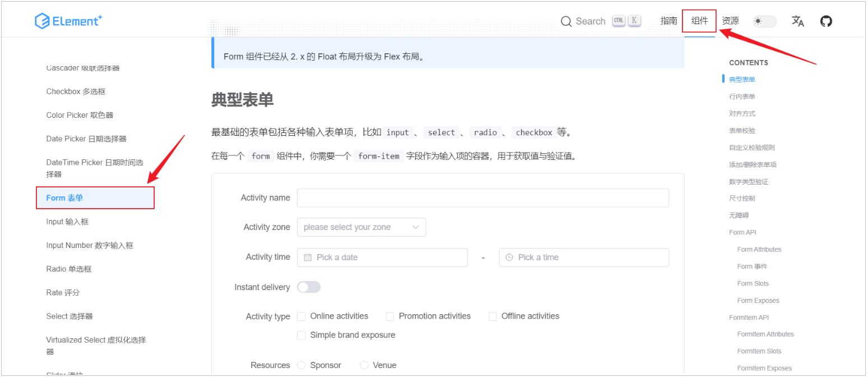Open Color Picker 取色器 sidebar item
Viewport: 868px width, 377px height.
(x=80, y=115)
